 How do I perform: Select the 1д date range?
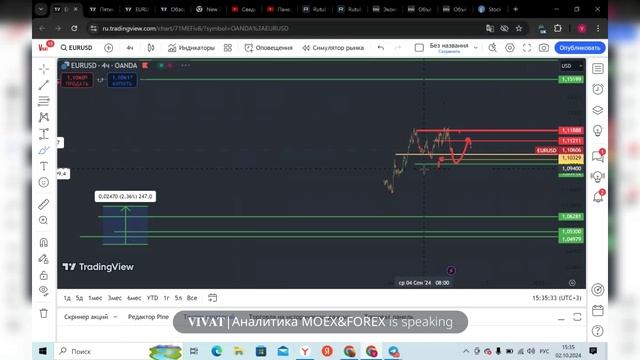(67, 298)
